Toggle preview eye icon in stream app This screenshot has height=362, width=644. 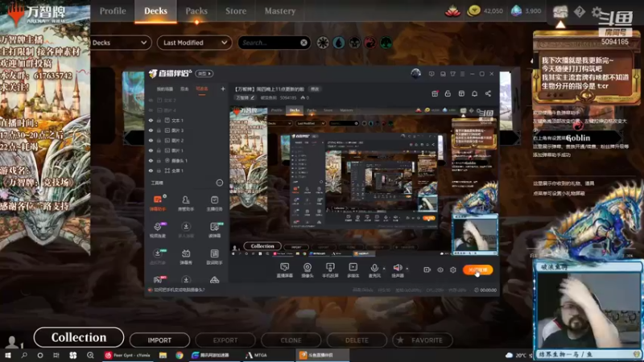(440, 269)
